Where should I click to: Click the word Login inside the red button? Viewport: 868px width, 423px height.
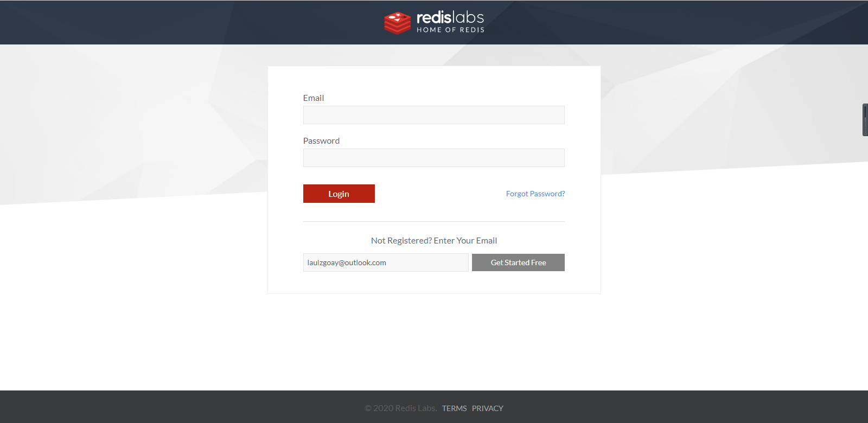pyautogui.click(x=339, y=194)
